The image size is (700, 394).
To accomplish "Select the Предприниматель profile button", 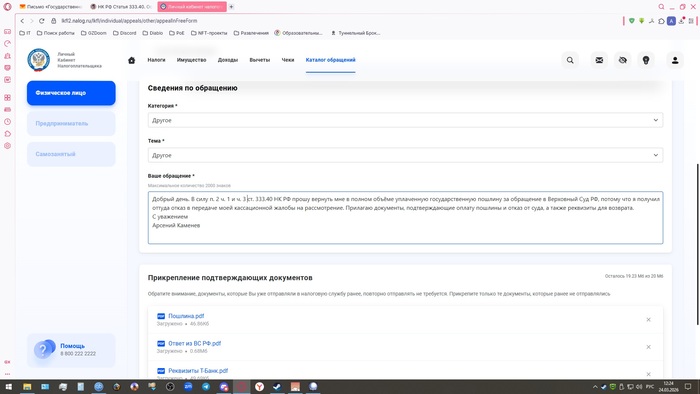I will [x=71, y=124].
